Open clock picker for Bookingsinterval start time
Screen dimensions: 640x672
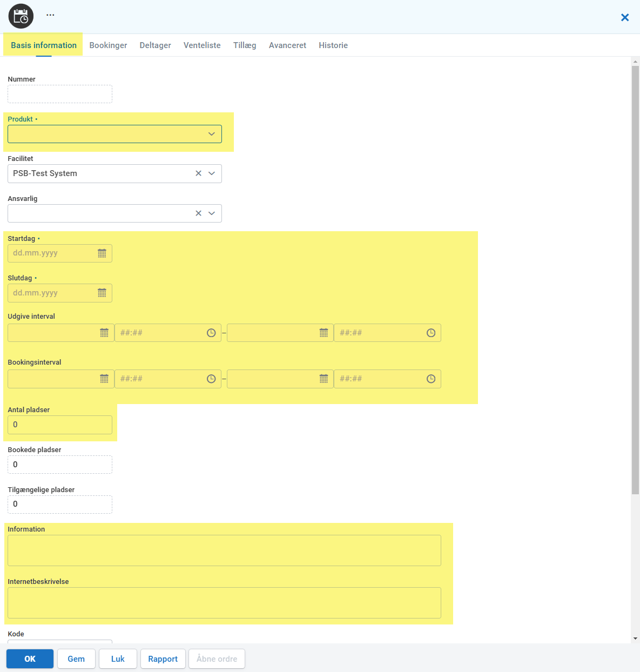pyautogui.click(x=211, y=379)
